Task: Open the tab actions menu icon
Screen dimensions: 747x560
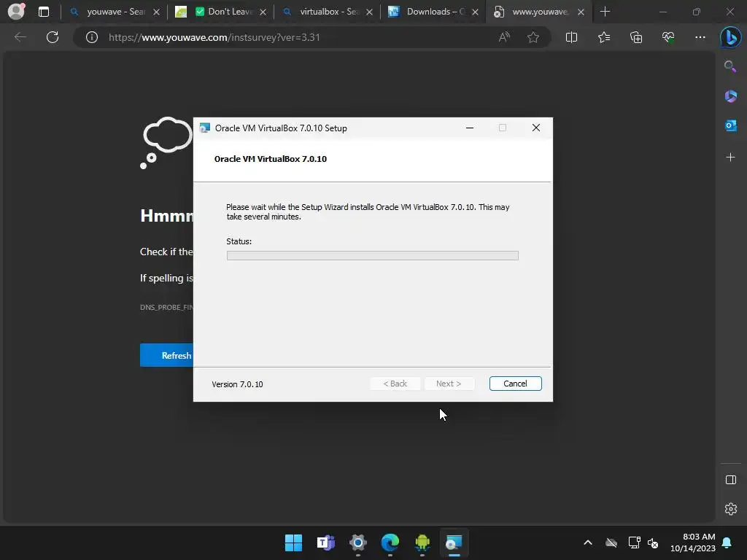Action: 43,12
